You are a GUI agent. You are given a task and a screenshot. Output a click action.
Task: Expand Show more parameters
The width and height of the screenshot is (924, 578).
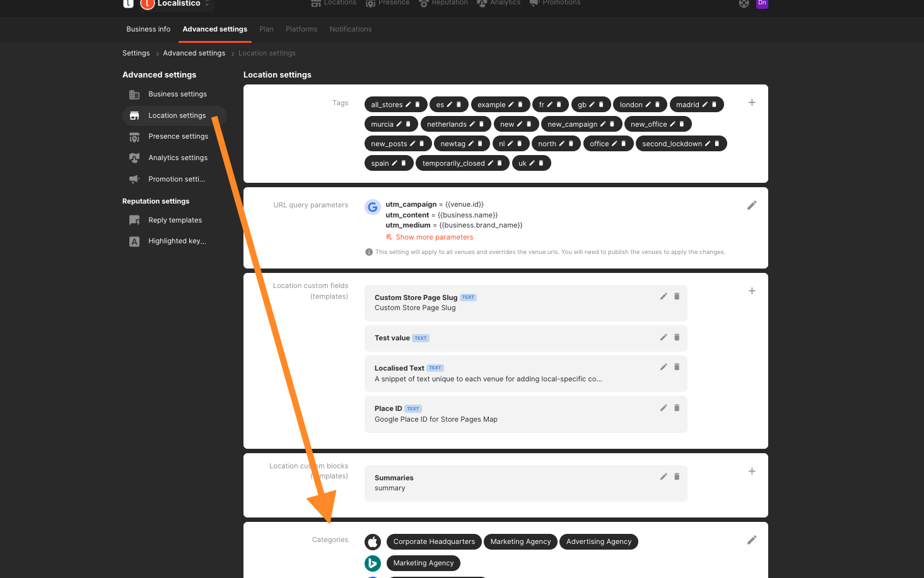coord(434,238)
